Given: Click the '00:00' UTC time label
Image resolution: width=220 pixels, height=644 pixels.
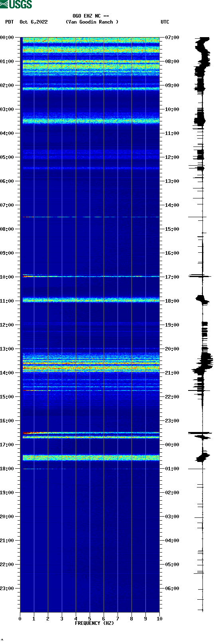Looking at the screenshot, I should [x=172, y=445].
